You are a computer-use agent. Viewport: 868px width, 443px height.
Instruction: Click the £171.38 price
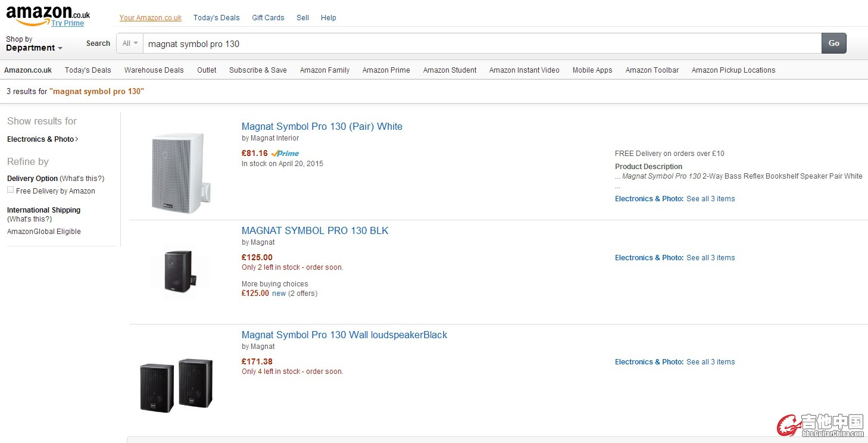click(x=257, y=361)
